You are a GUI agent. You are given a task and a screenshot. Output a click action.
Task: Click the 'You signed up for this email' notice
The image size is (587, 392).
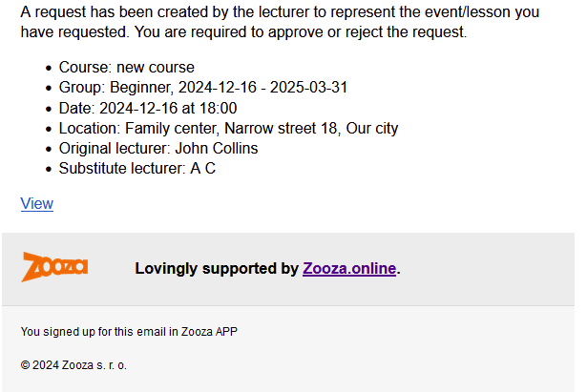129,332
